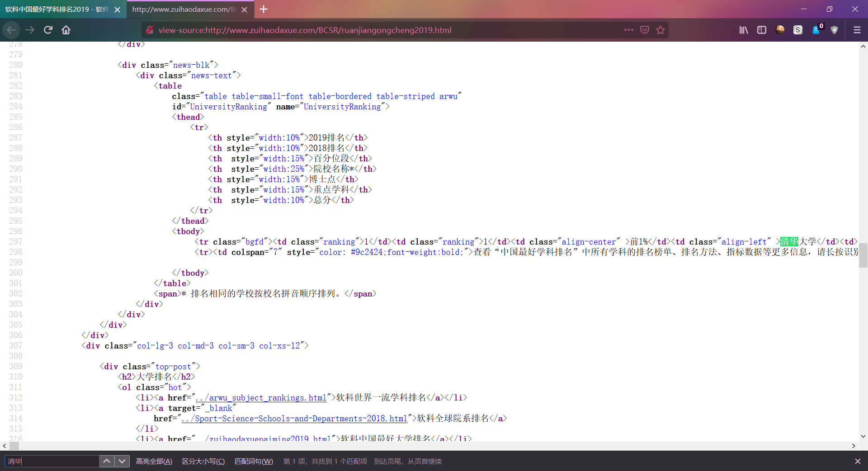Click 大学排名 h2 text
Screen dimensions: 868x471
click(154, 377)
